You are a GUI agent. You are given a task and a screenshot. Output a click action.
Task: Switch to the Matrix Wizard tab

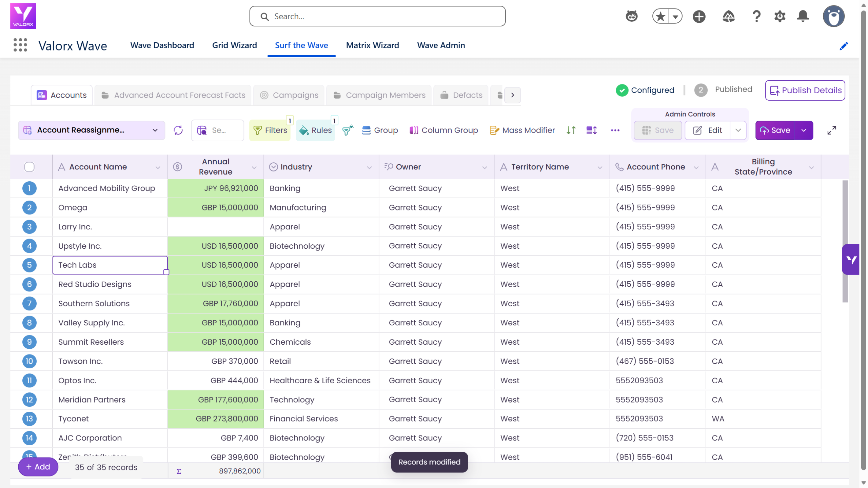[x=372, y=45]
